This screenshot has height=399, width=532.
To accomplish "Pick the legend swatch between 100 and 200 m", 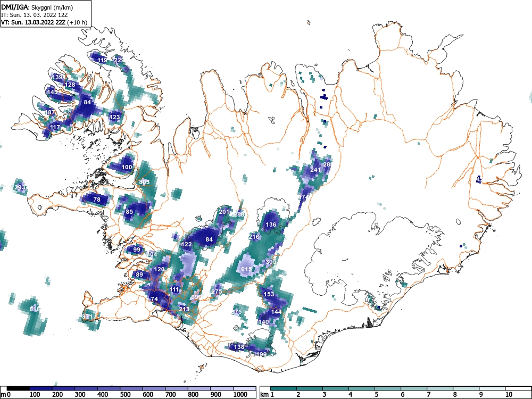I will [x=41, y=388].
